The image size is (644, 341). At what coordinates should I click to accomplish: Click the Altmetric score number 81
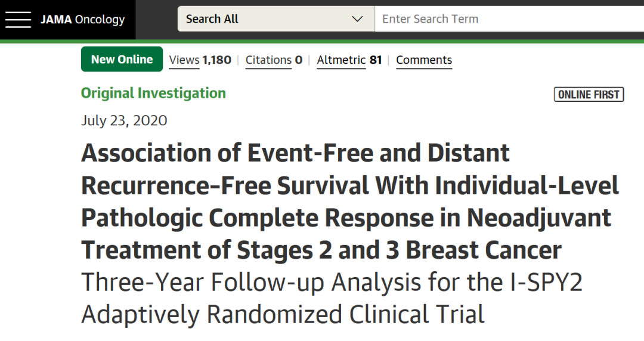click(x=376, y=60)
